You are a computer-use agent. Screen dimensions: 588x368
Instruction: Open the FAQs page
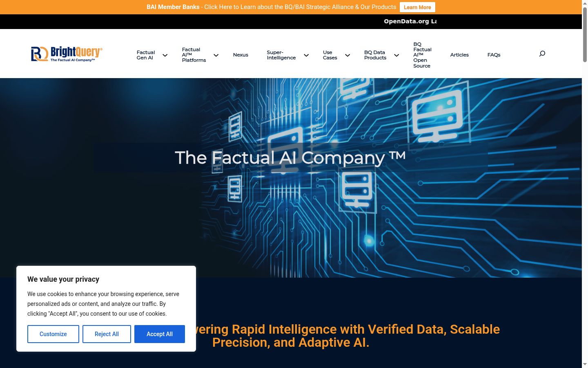pos(494,55)
